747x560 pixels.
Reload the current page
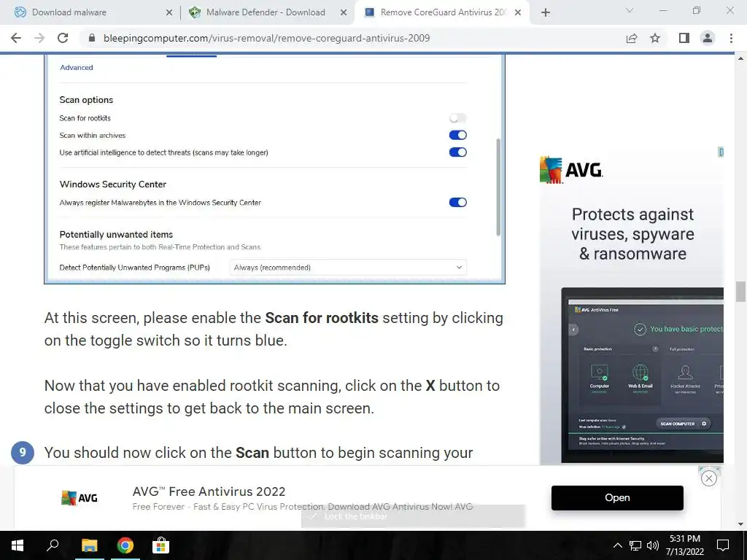(63, 38)
